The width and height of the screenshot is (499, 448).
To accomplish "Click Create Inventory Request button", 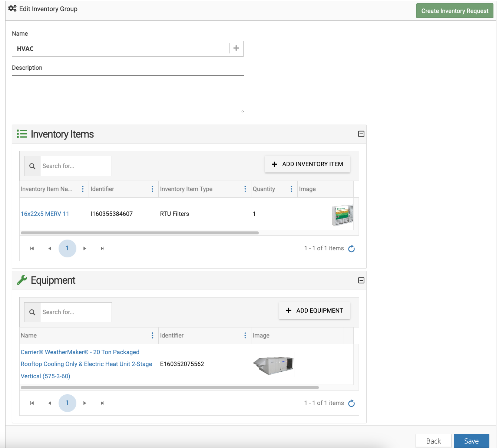I will click(x=455, y=11).
